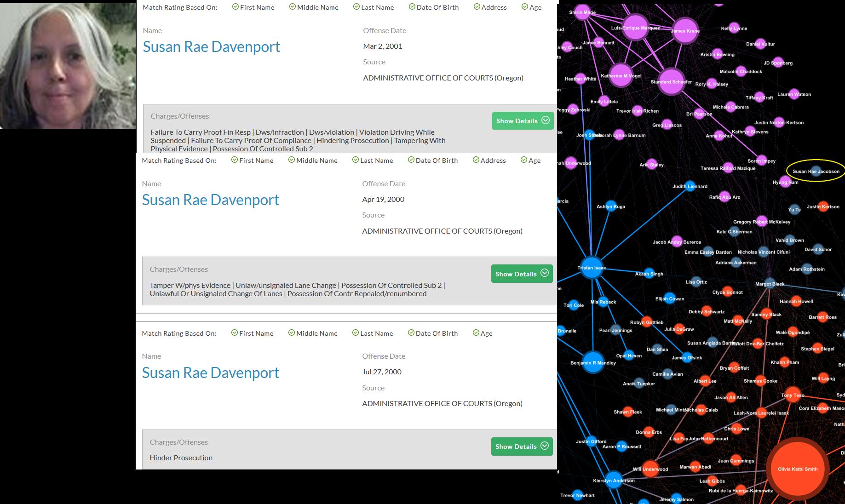This screenshot has height=504, width=845.
Task: Select the orange Tony Teso node
Action: [793, 395]
